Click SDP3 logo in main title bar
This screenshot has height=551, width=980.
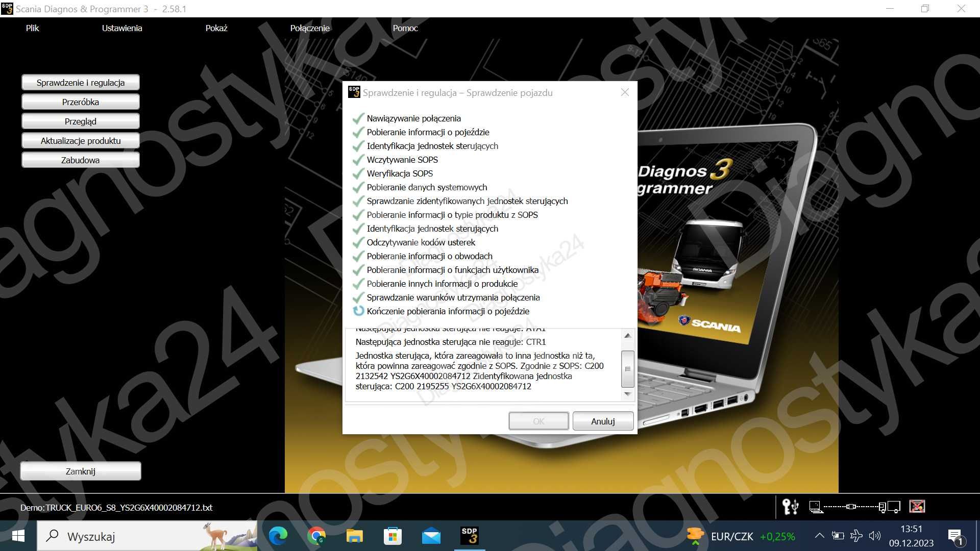click(7, 9)
